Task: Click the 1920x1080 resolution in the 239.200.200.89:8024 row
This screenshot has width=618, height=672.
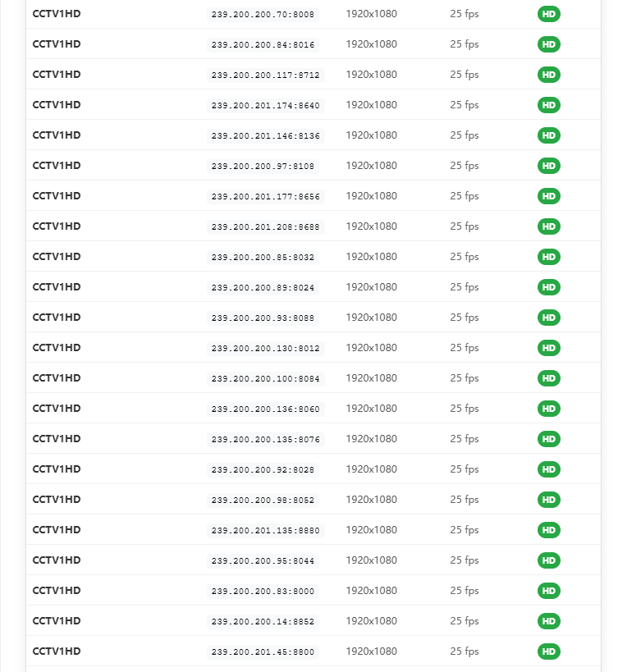Action: (371, 287)
